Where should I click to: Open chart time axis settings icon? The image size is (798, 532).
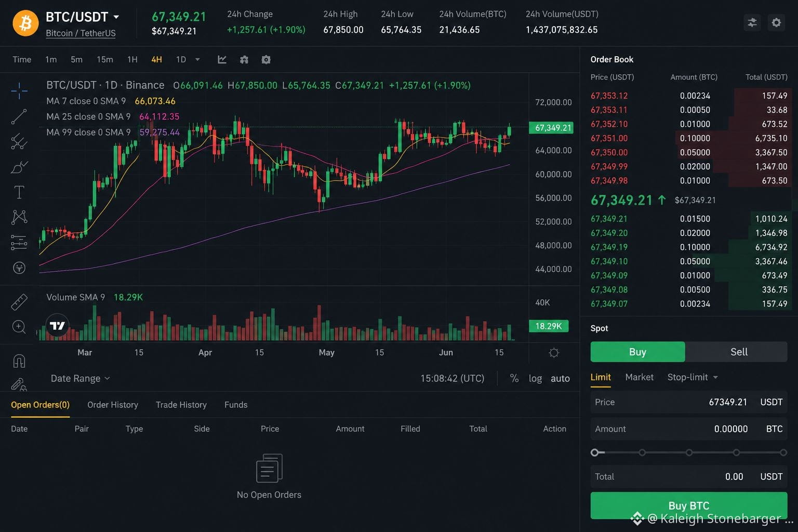point(554,353)
